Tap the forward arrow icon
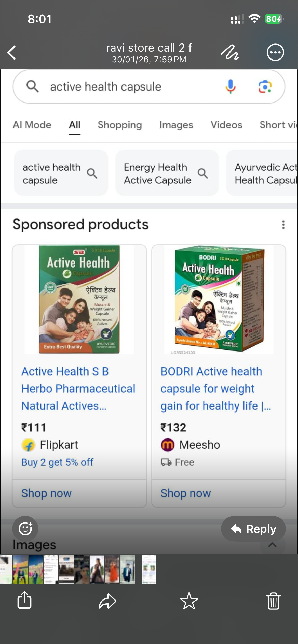Screen dimensions: 298x644 tap(107, 601)
